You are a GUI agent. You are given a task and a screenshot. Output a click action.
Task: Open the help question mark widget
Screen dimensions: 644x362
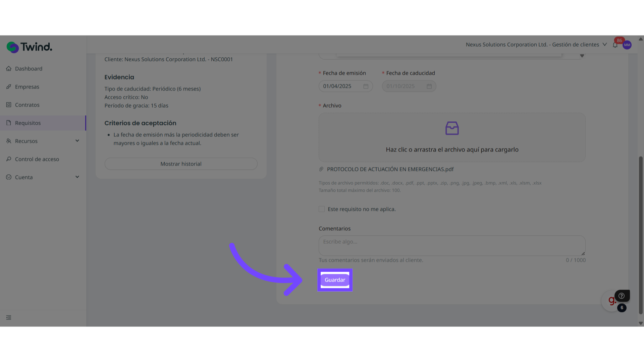point(622,296)
